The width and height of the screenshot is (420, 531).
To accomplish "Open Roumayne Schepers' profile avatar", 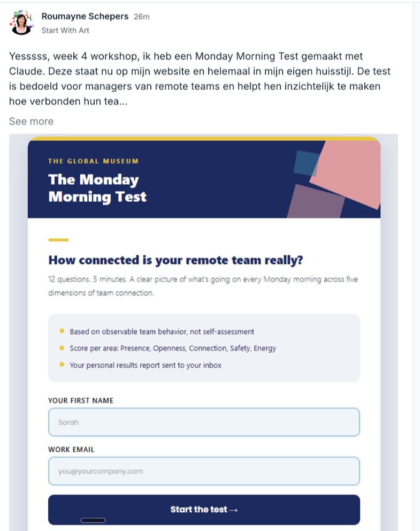I will (21, 22).
